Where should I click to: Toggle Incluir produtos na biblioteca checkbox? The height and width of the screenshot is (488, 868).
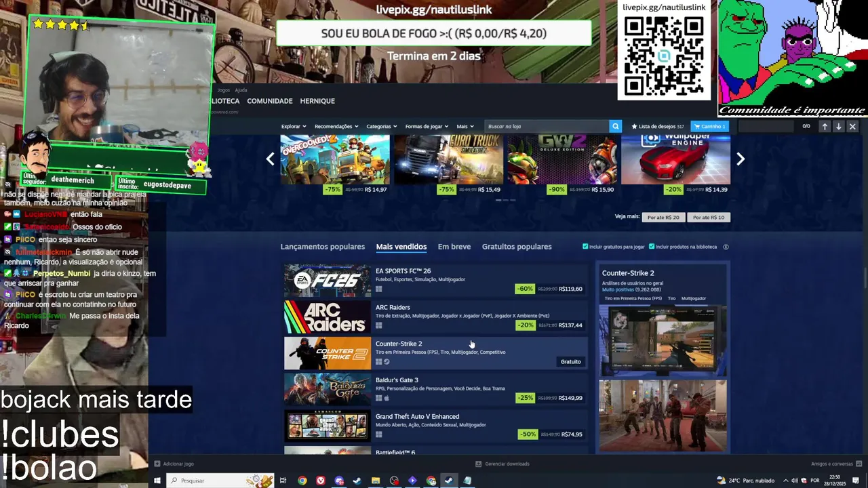tap(652, 247)
